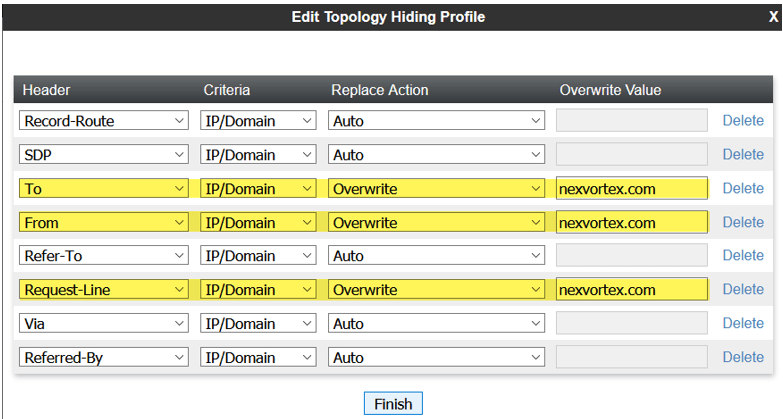Click the Finish button
This screenshot has height=419, width=783.
click(x=393, y=404)
